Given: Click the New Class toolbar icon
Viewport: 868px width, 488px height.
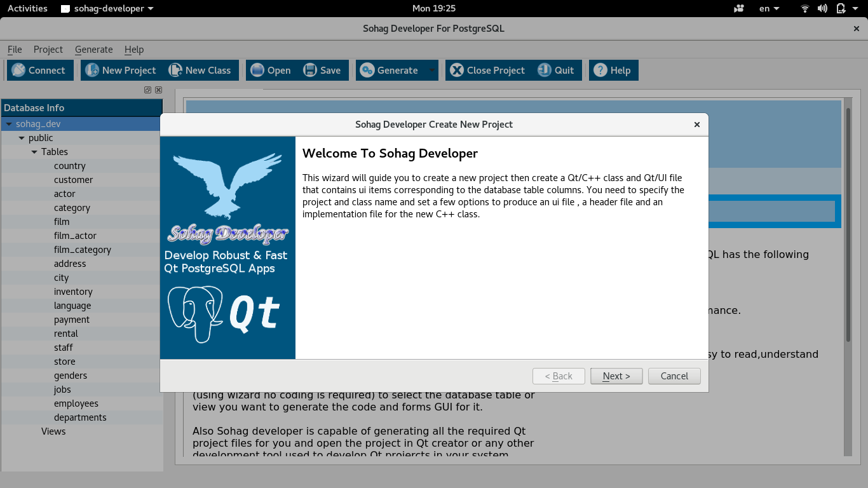Looking at the screenshot, I should (x=175, y=70).
